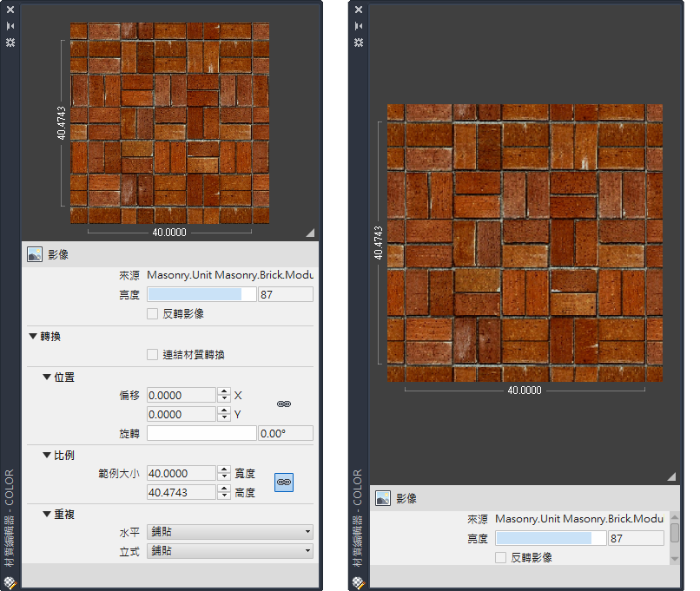
Task: Click preview resize grip in left palette
Action: 310,233
